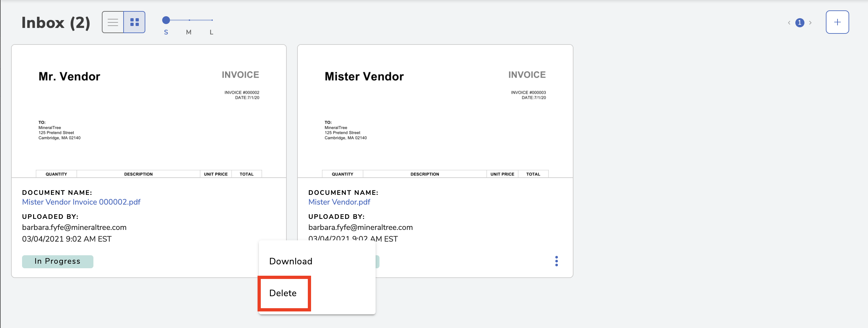This screenshot has height=328, width=868.
Task: Open Mister Vendor.pdf link
Action: pos(339,202)
